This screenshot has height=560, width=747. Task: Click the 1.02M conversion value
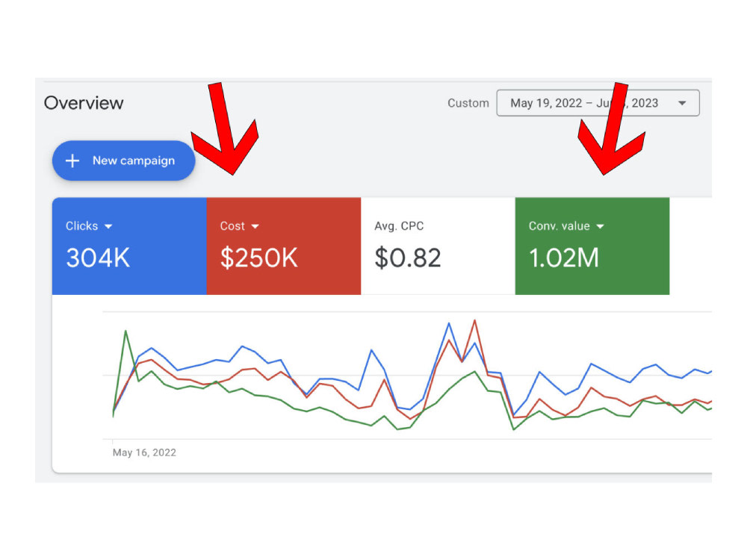click(563, 258)
